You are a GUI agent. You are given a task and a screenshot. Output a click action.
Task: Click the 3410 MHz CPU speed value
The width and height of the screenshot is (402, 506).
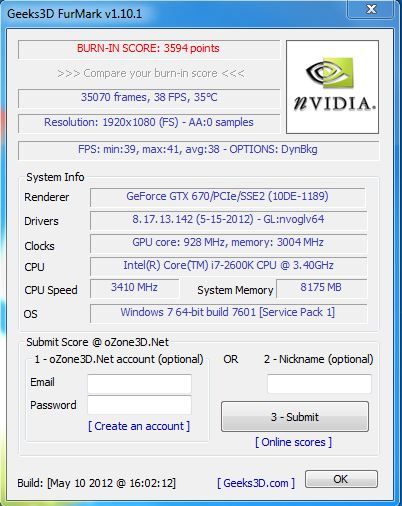(x=134, y=288)
